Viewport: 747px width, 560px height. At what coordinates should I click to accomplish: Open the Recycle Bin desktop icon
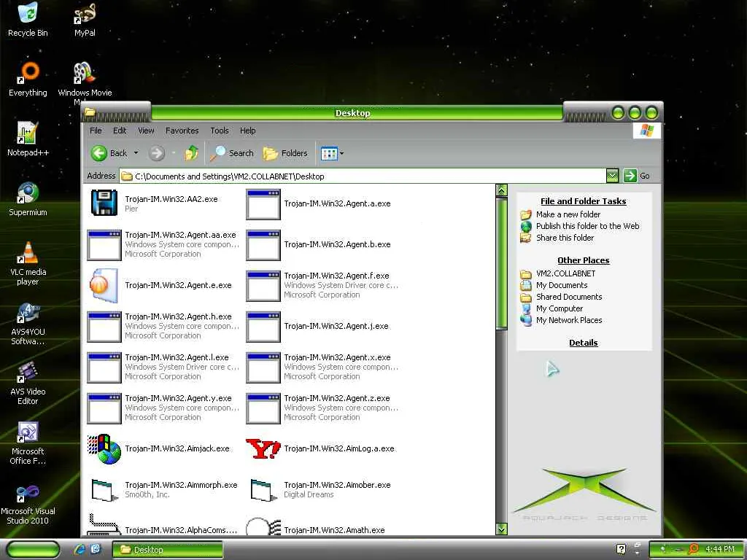(28, 19)
